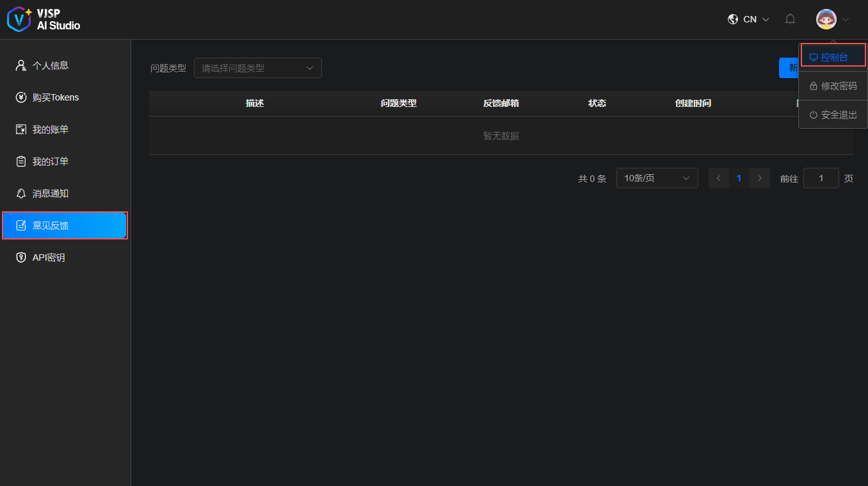
Task: Click the next page arrow
Action: pyautogui.click(x=760, y=178)
